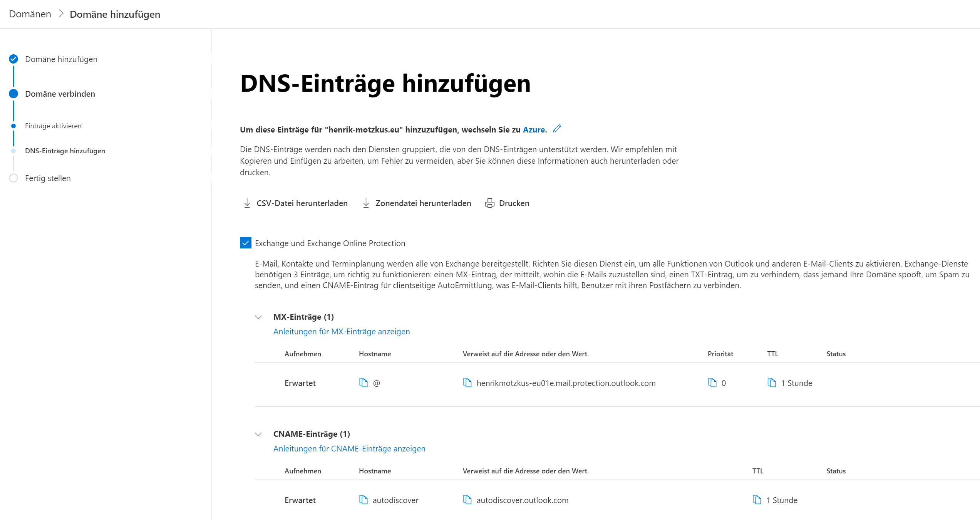
Task: Copy the MX priority 0 value
Action: pyautogui.click(x=712, y=382)
